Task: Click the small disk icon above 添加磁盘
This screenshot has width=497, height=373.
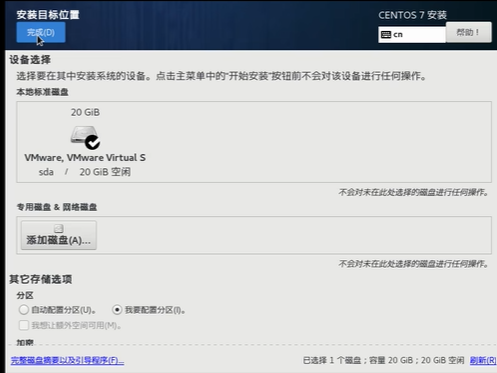Action: (59, 228)
